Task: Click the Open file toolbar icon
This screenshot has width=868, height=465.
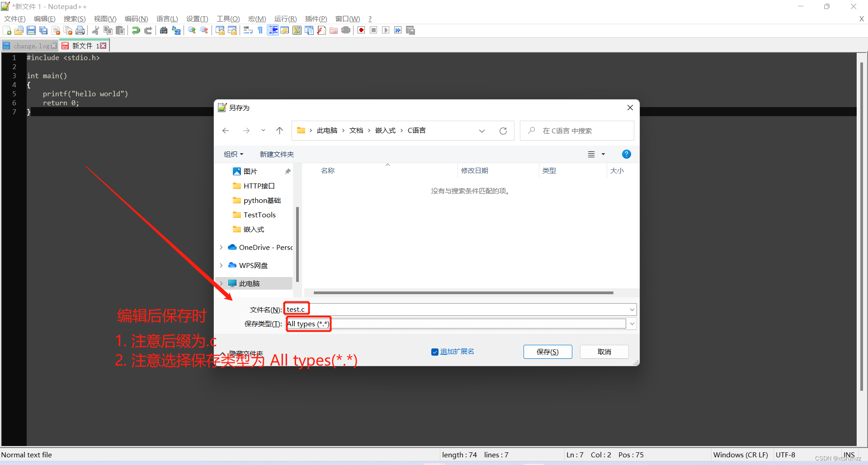Action: pyautogui.click(x=19, y=30)
